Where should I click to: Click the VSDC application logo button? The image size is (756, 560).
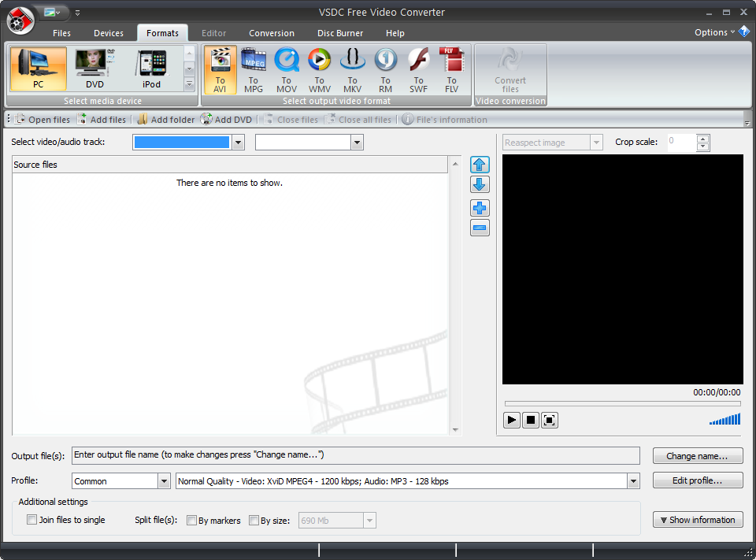[x=20, y=20]
